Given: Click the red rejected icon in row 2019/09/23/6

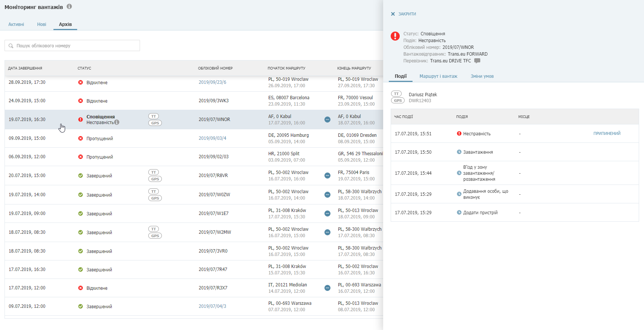Looking at the screenshot, I should 81,82.
